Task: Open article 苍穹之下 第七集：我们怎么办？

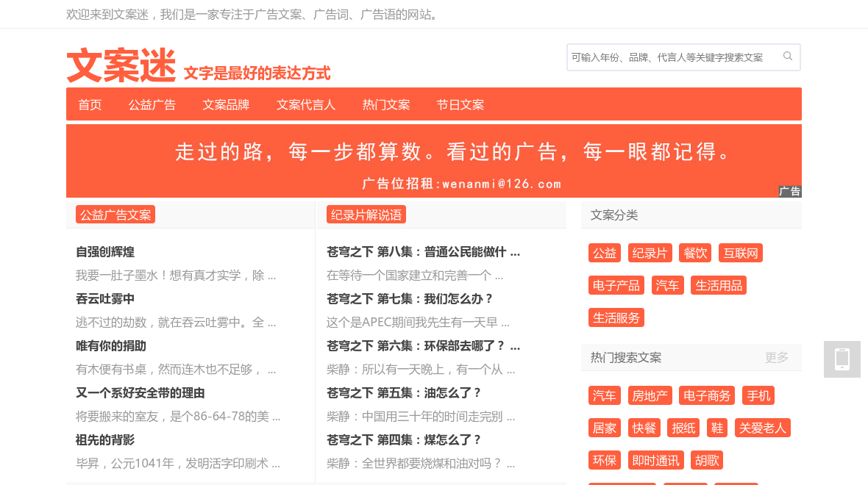Action: coord(410,299)
